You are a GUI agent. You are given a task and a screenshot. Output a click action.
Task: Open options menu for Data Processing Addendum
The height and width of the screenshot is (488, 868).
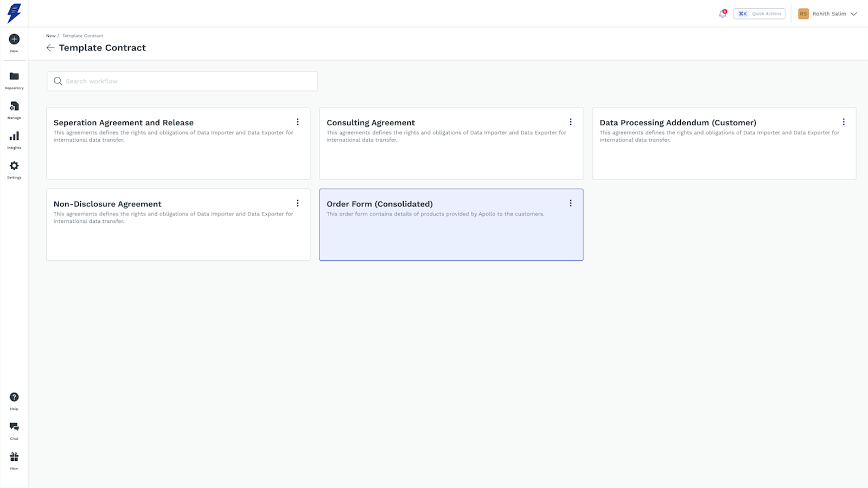click(844, 122)
